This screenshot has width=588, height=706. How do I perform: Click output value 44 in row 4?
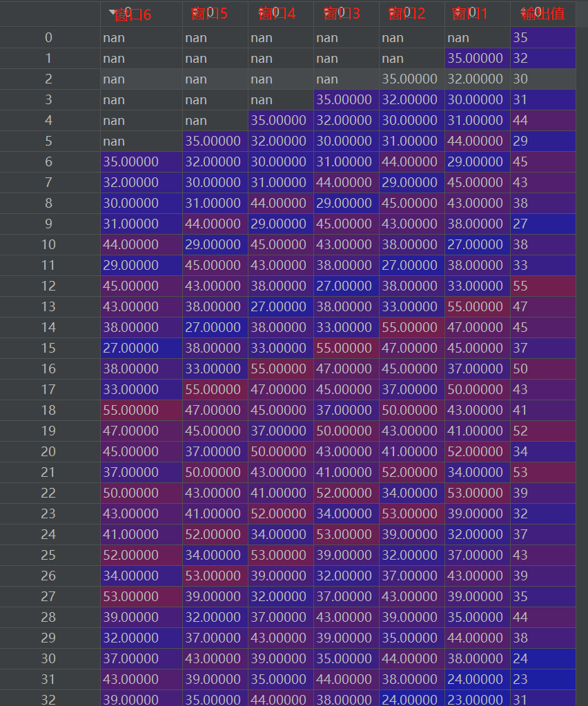pyautogui.click(x=543, y=120)
